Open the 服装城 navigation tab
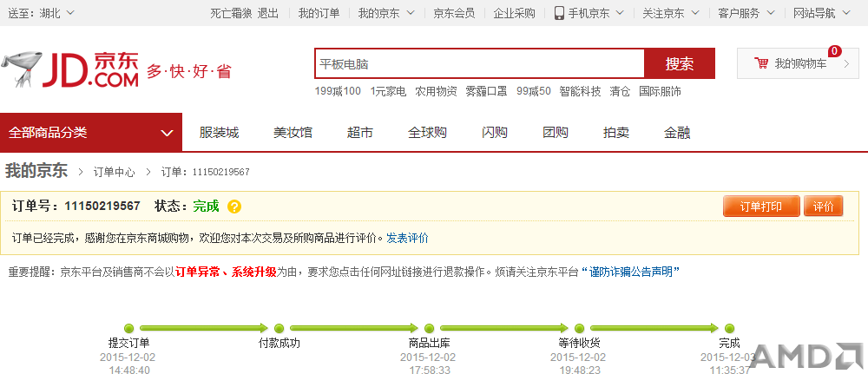The height and width of the screenshot is (374, 868). 220,133
